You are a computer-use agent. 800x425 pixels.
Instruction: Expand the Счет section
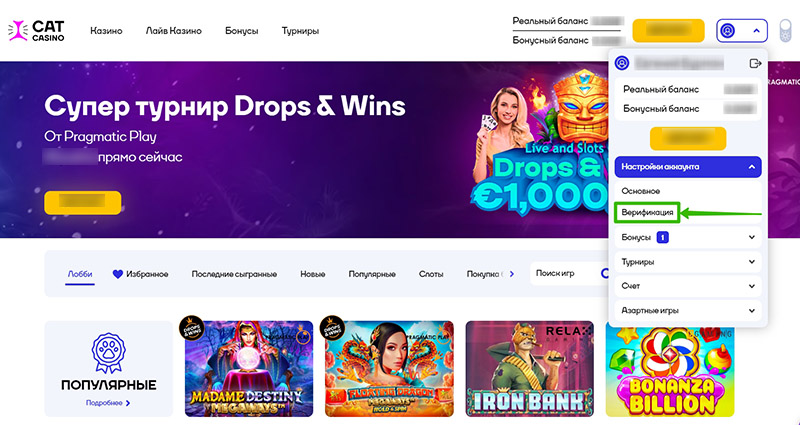click(x=688, y=286)
